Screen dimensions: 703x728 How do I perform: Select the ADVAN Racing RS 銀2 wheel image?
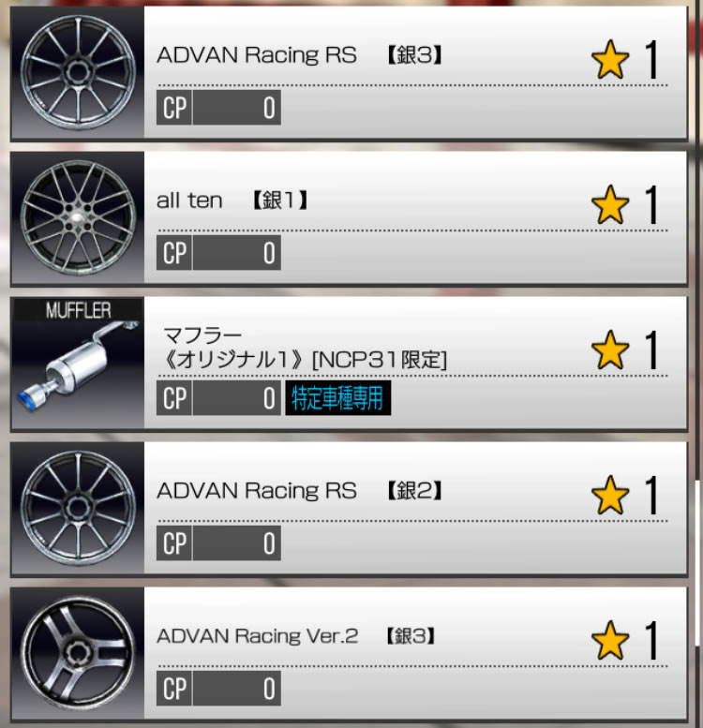78,509
